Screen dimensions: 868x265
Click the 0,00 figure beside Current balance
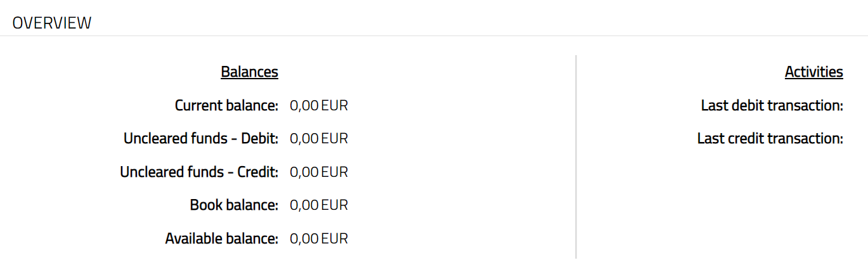304,105
